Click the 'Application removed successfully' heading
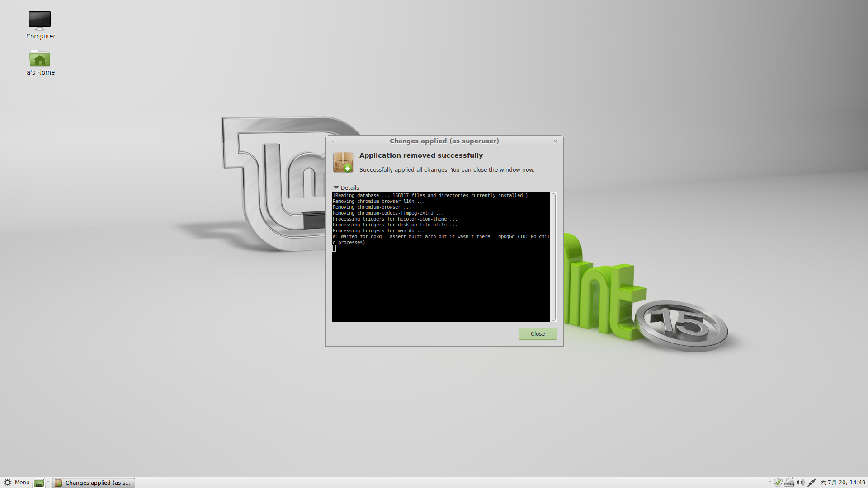This screenshot has width=868, height=488. coord(421,155)
